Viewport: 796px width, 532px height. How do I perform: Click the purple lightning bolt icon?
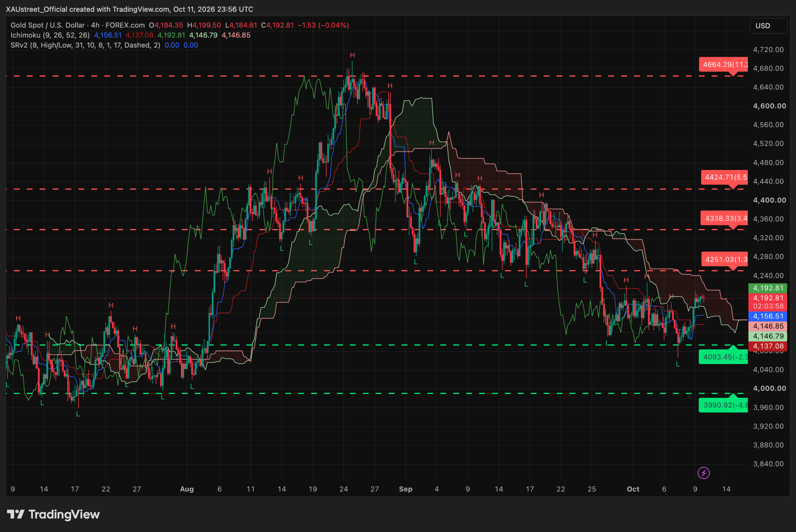click(x=704, y=473)
